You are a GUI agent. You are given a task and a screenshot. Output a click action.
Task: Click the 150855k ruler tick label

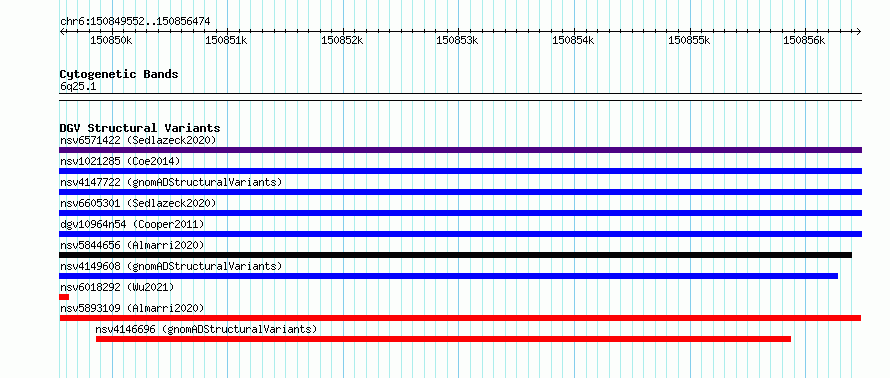[689, 41]
